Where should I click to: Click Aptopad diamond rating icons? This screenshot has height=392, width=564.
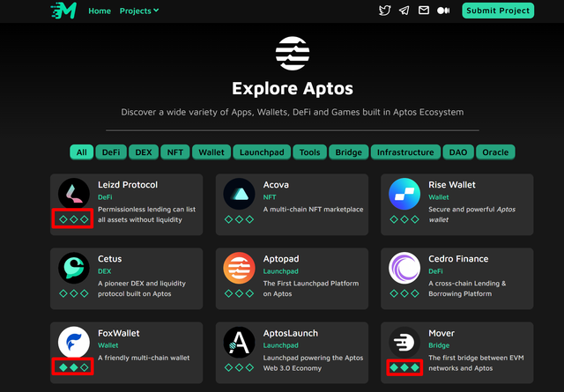coord(239,293)
